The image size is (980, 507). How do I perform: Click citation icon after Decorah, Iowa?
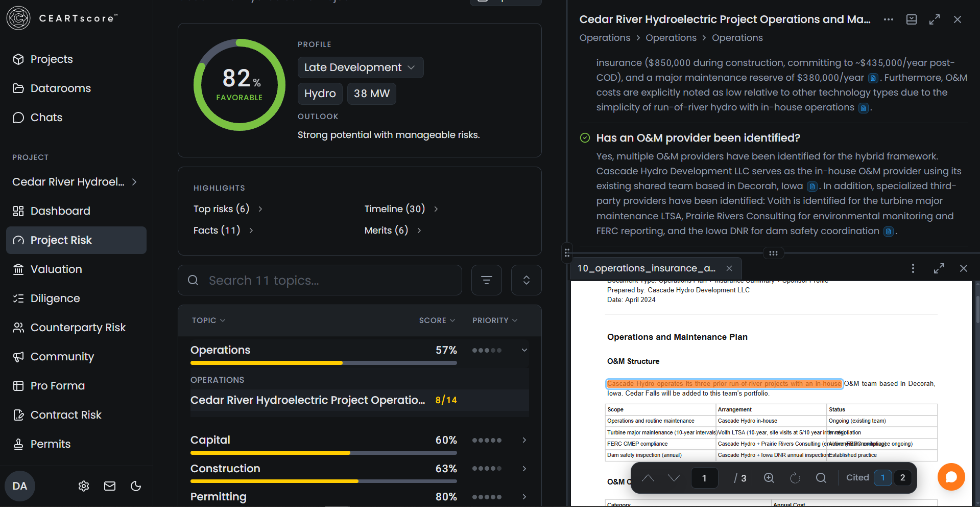[812, 187]
